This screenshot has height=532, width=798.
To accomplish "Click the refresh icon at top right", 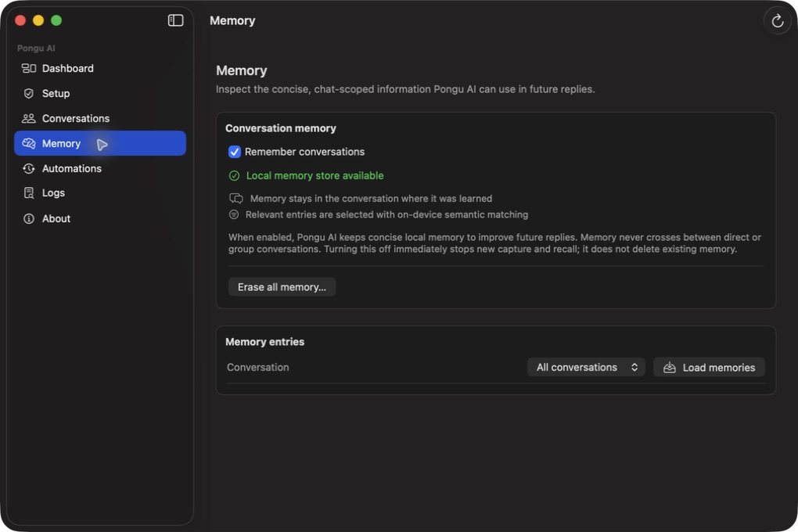I will (x=777, y=21).
